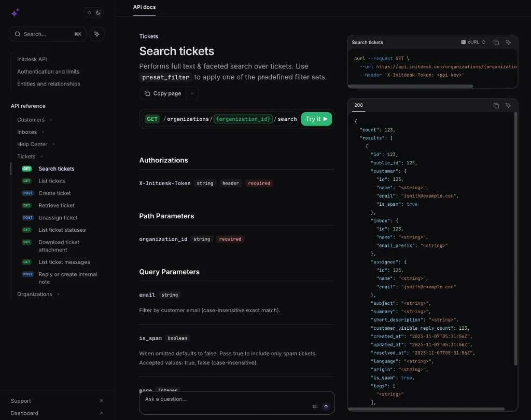Click the magnifier icon in the search box
The width and height of the screenshot is (531, 420).
point(18,34)
